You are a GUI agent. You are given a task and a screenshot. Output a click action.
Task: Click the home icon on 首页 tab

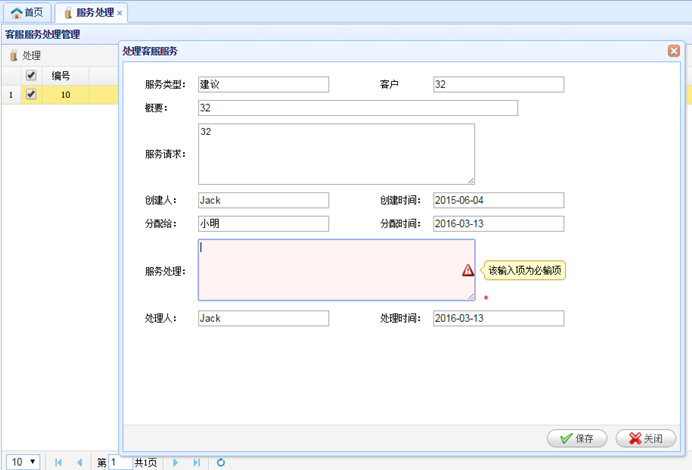click(16, 13)
